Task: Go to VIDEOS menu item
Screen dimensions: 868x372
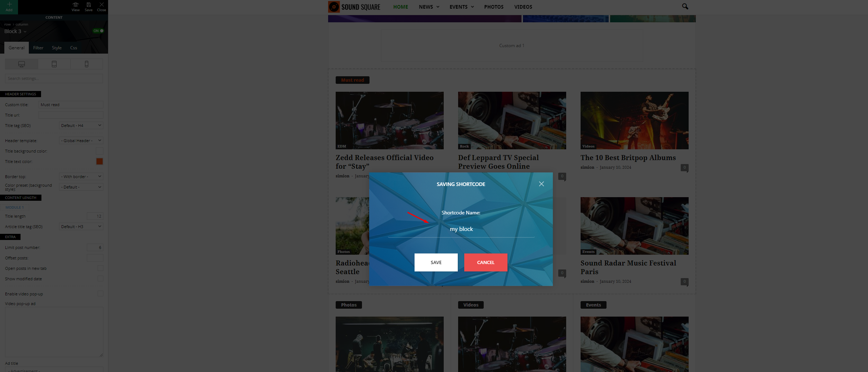Action: (523, 7)
